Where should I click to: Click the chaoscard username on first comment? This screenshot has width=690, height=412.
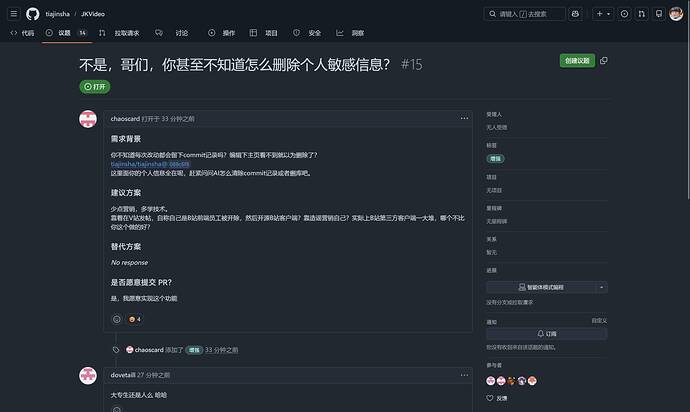pyautogui.click(x=125, y=119)
